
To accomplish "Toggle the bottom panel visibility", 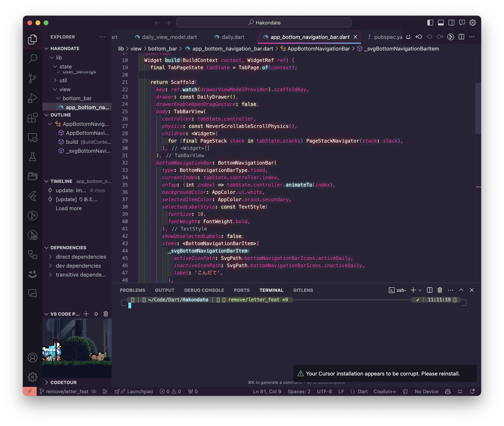I will 441,23.
